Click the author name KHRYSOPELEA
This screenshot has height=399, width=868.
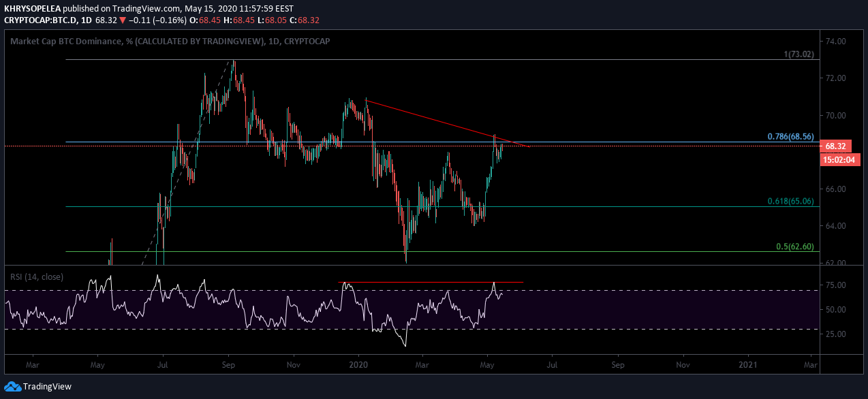click(x=31, y=8)
